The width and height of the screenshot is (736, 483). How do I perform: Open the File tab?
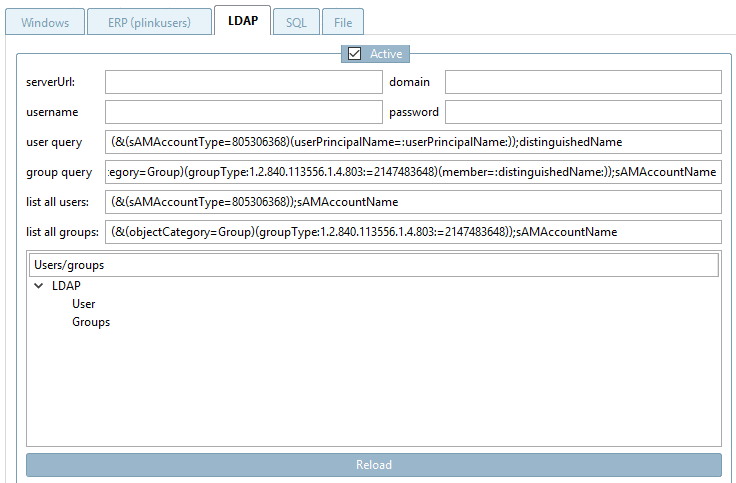(343, 22)
